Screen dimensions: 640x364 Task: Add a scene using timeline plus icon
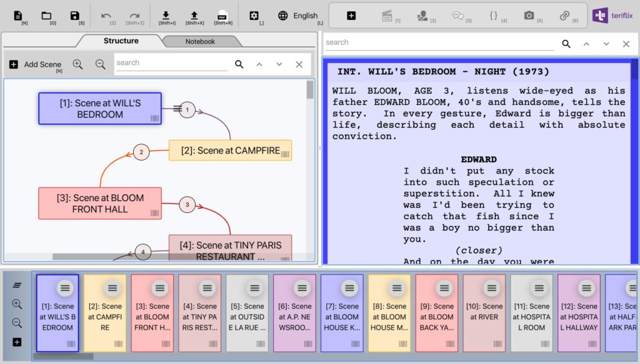coord(17,342)
